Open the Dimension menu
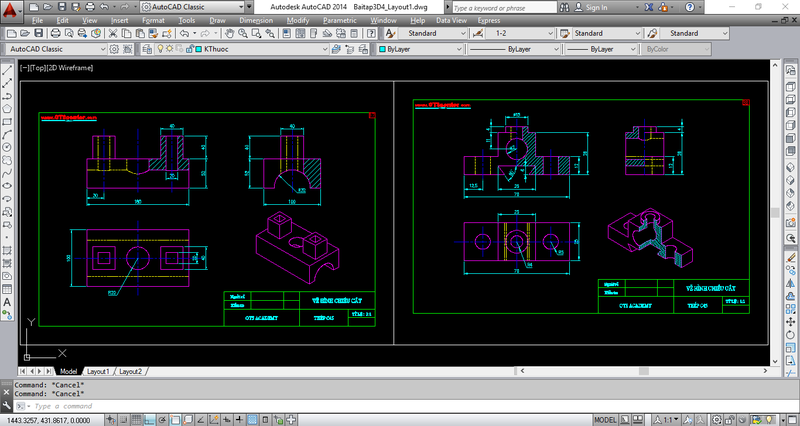This screenshot has height=426, width=800. tap(256, 20)
